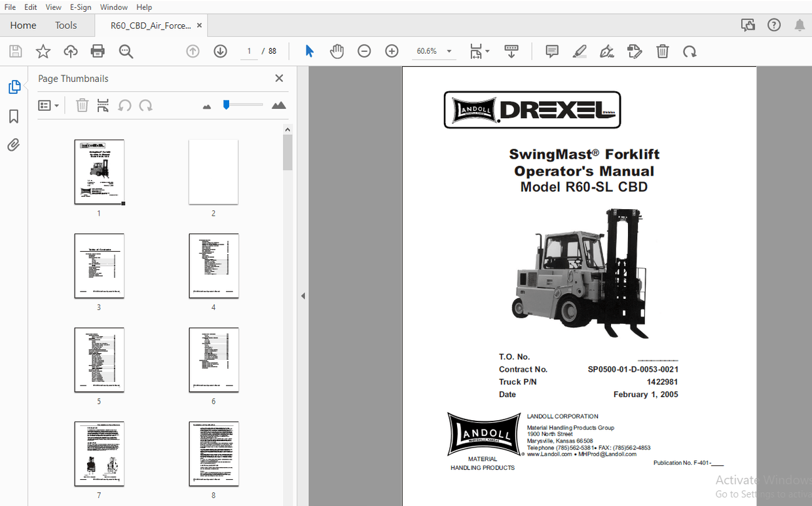The image size is (812, 506).
Task: Zoom in with the plus button
Action: [391, 50]
